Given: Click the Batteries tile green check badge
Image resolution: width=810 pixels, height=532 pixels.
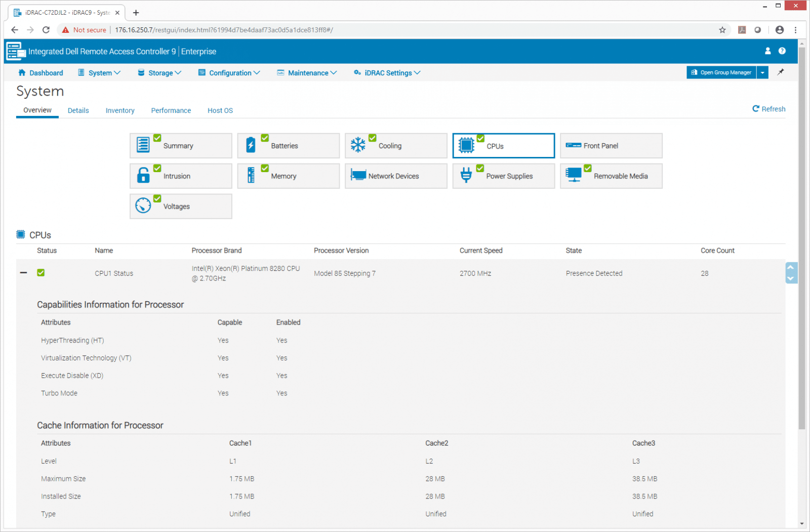Looking at the screenshot, I should 265,138.
